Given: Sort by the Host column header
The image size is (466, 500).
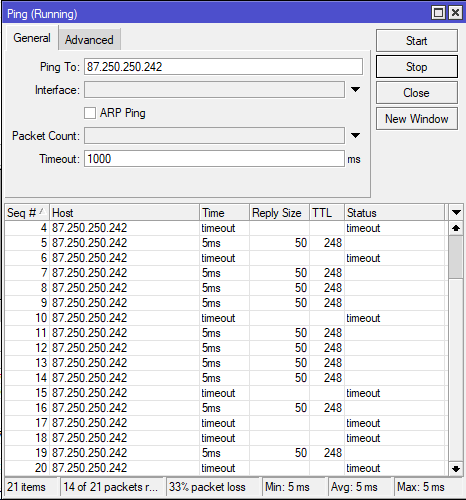Looking at the screenshot, I should (124, 213).
